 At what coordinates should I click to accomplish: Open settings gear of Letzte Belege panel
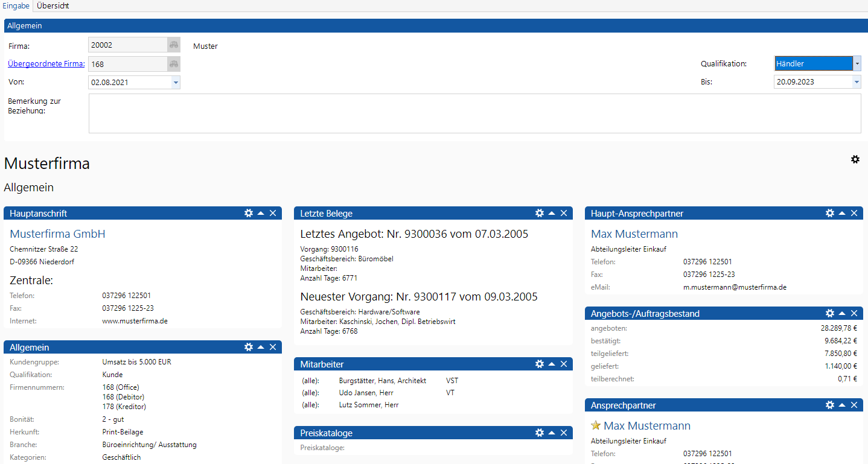[x=540, y=213]
